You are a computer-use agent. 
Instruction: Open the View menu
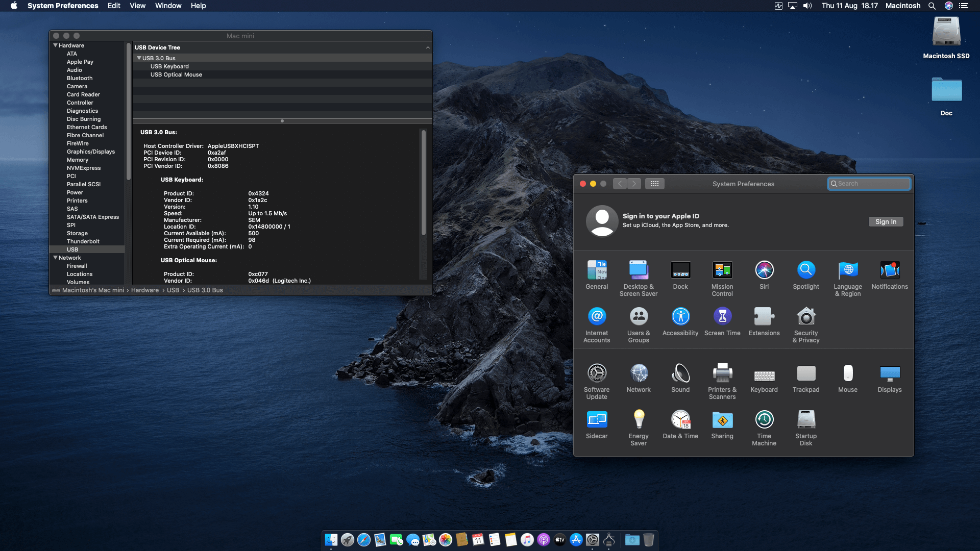tap(137, 6)
